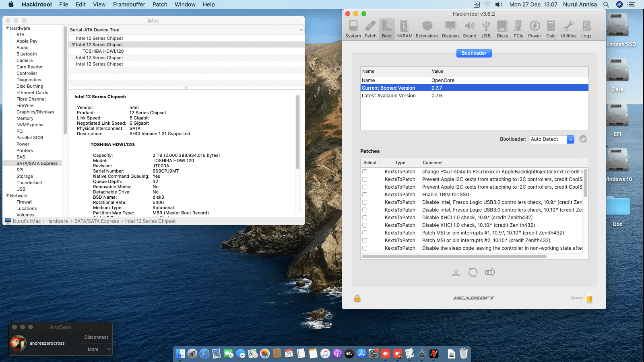Click the Bootloader button
This screenshot has height=362, width=644.
(474, 53)
